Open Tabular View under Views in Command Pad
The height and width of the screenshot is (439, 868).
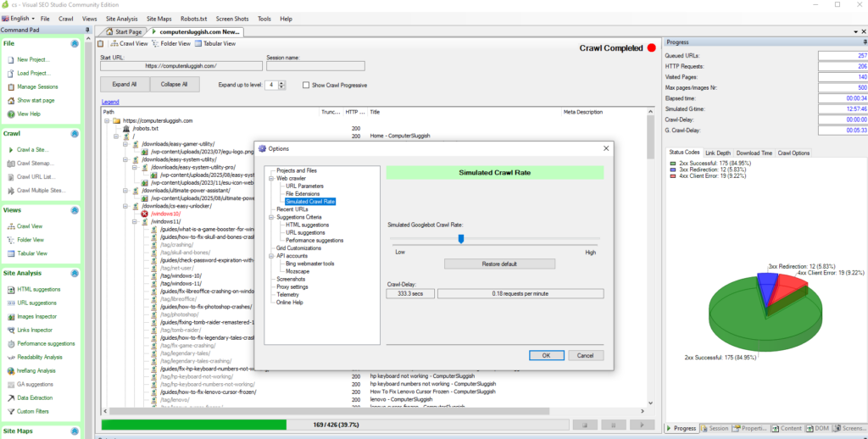coord(32,253)
